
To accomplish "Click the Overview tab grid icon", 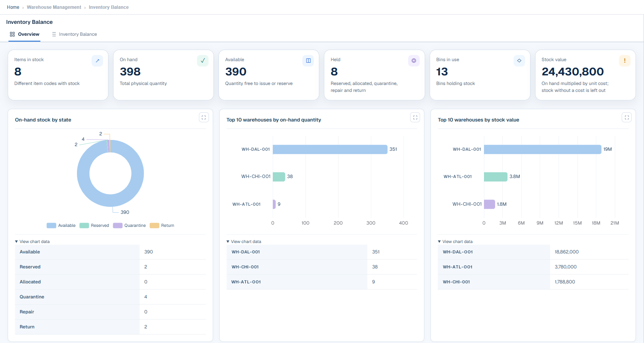I will tap(12, 34).
